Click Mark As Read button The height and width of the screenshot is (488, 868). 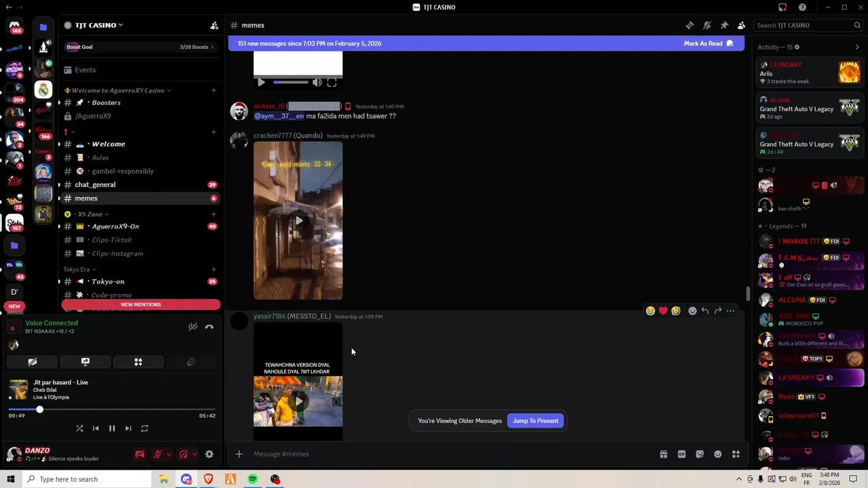[x=709, y=43]
